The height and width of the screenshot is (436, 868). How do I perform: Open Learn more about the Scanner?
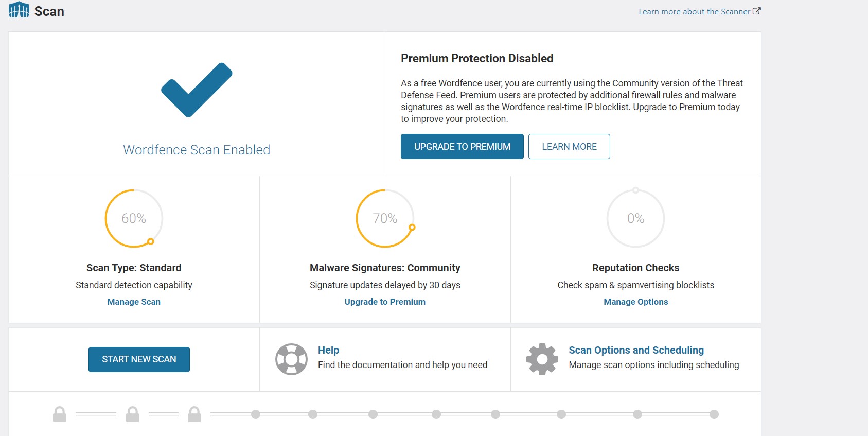click(x=694, y=12)
